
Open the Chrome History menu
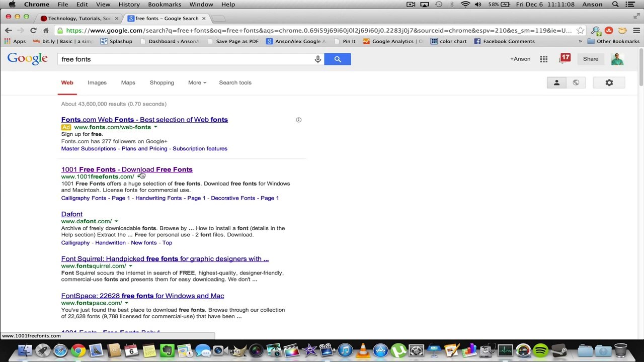129,5
